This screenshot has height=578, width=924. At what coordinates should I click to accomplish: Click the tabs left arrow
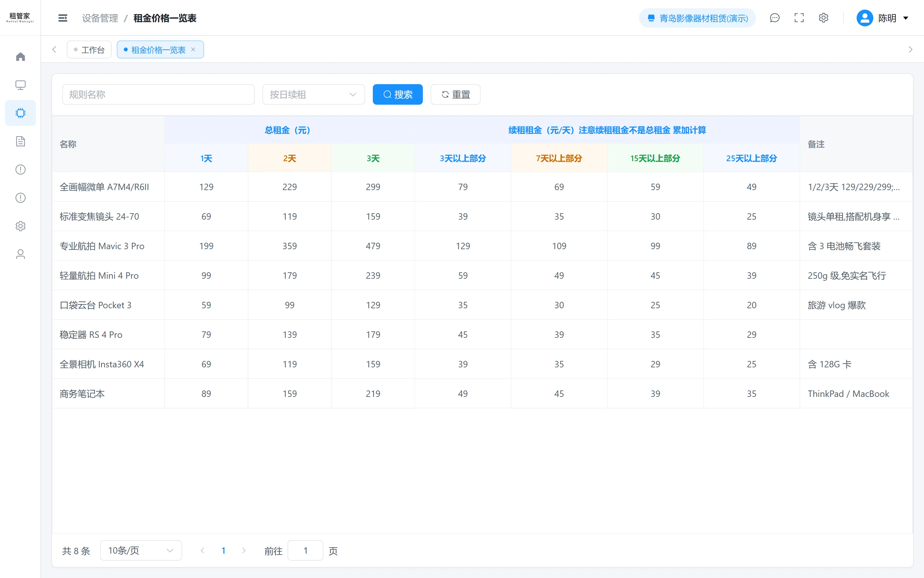(54, 50)
